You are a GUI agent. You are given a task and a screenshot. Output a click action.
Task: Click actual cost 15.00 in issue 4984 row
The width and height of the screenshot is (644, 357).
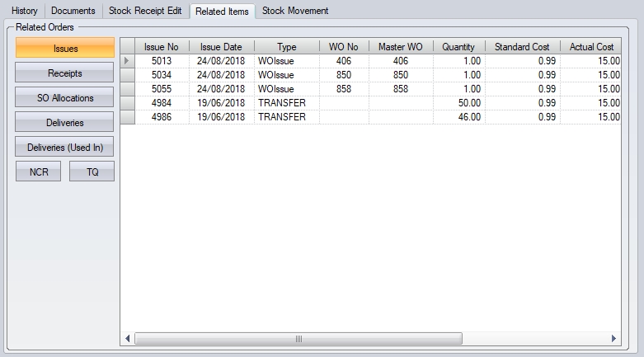(x=591, y=103)
